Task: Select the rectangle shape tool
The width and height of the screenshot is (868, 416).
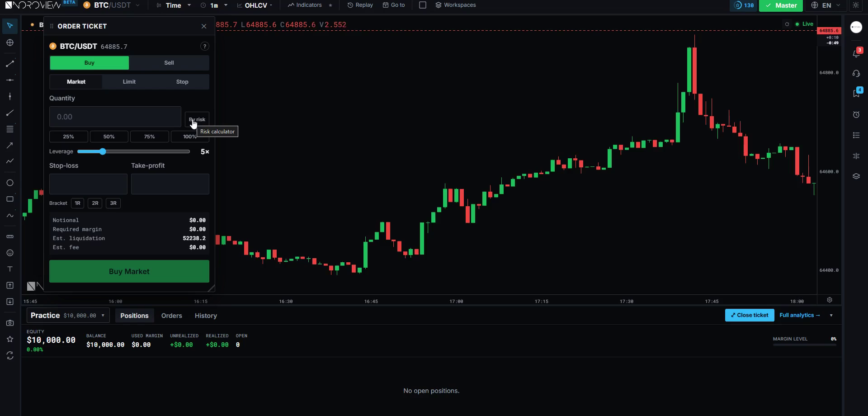Action: coord(10,199)
